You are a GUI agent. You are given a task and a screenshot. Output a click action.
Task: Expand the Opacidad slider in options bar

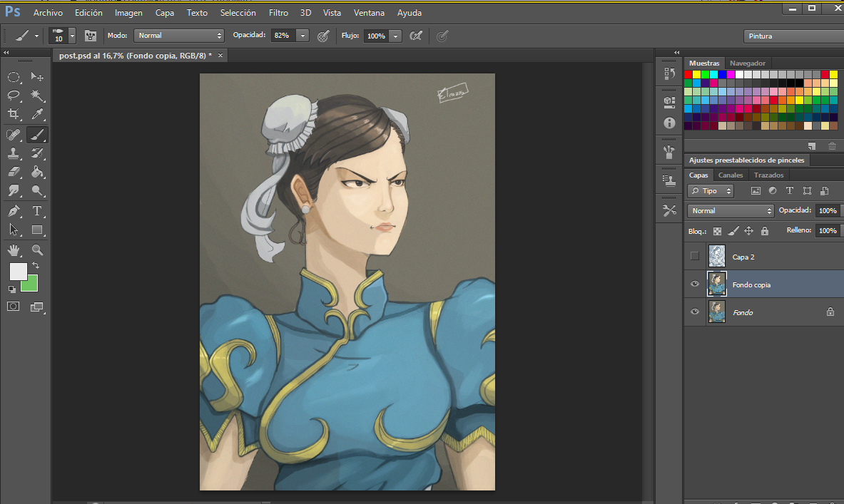pyautogui.click(x=303, y=36)
